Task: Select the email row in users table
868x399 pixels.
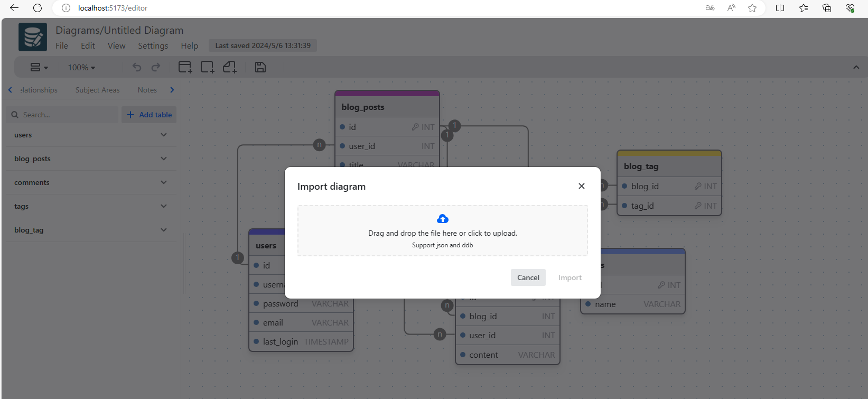Action: (x=301, y=322)
